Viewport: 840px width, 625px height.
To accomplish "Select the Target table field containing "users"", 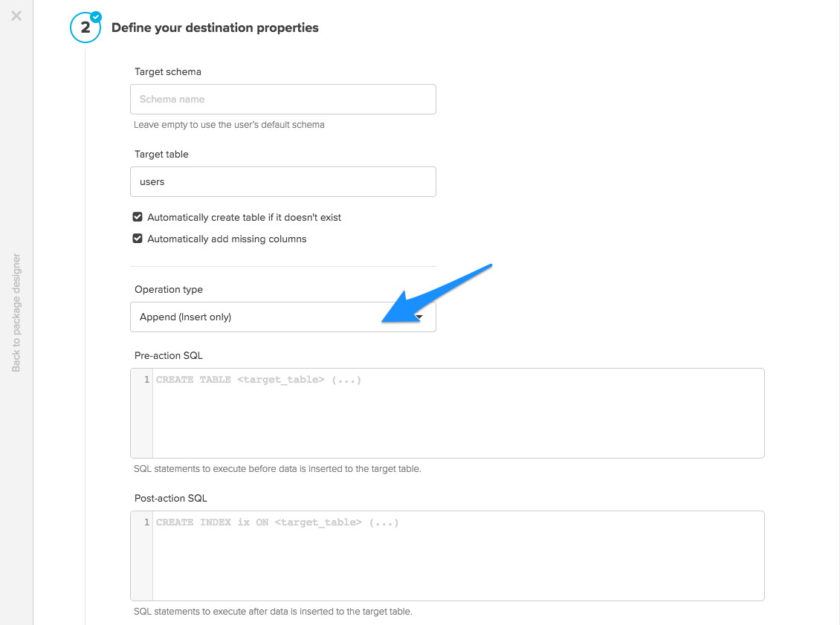I will pyautogui.click(x=282, y=181).
